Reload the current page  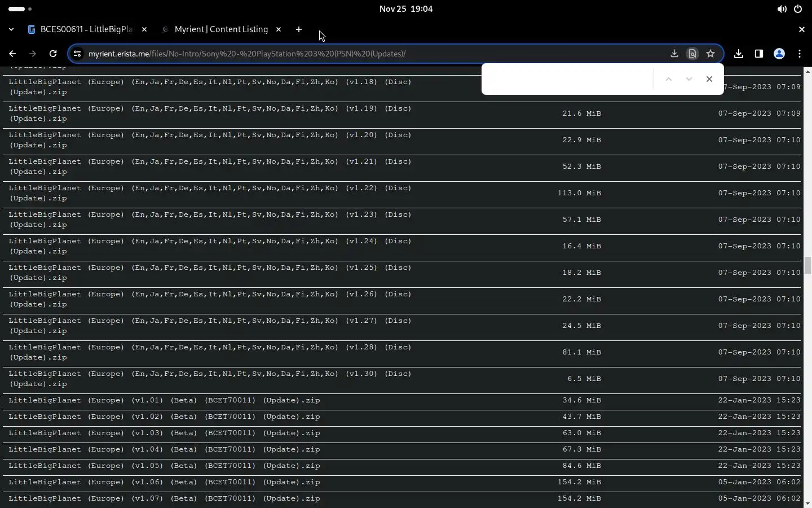click(53, 54)
